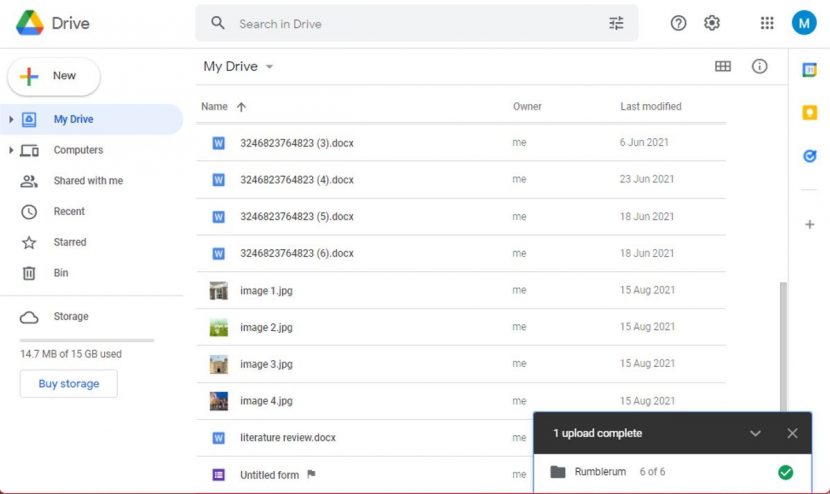830x494 pixels.
Task: Click 14.7 MB of 15 GB used text
Action: pos(70,354)
